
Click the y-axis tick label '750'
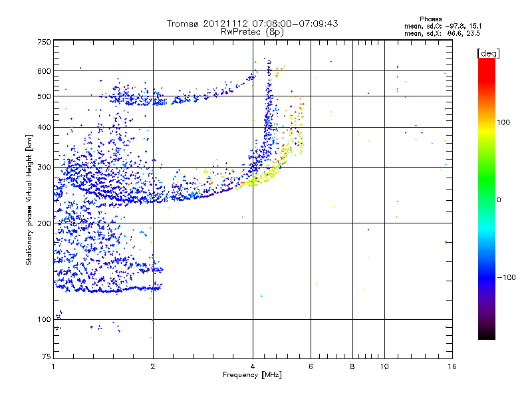44,42
